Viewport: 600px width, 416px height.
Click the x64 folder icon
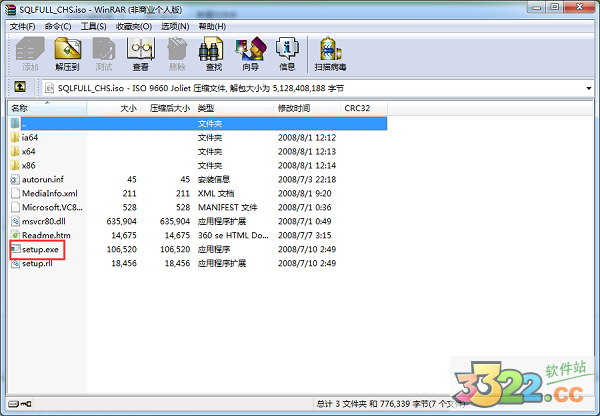tap(15, 152)
